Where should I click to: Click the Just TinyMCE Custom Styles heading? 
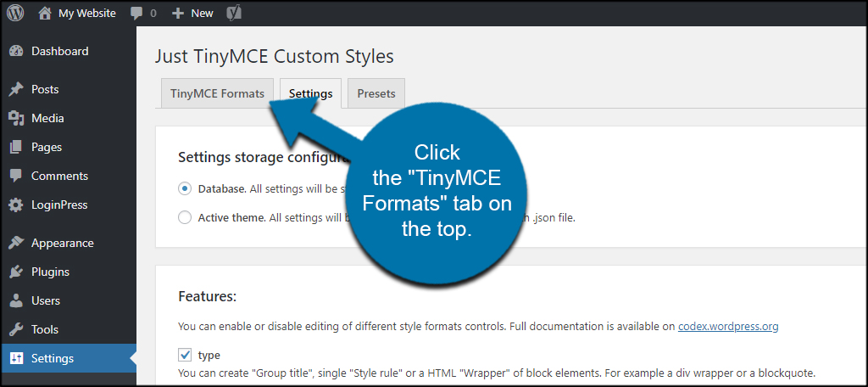[x=275, y=57]
